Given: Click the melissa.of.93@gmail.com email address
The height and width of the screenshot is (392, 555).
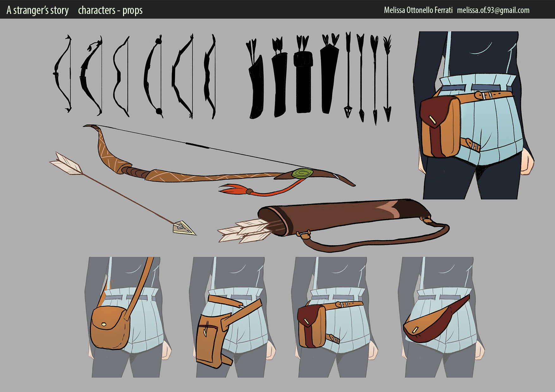Looking at the screenshot, I should click(493, 10).
